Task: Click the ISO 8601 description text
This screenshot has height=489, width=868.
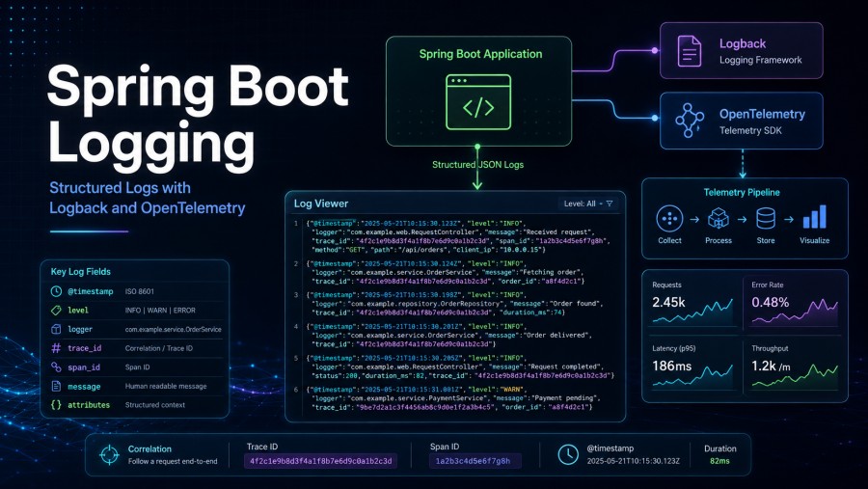Action: coord(140,291)
